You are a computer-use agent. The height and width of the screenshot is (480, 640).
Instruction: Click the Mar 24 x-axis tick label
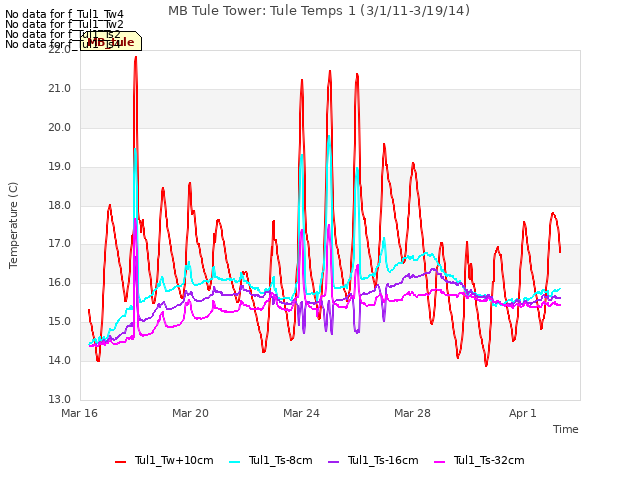point(301,413)
